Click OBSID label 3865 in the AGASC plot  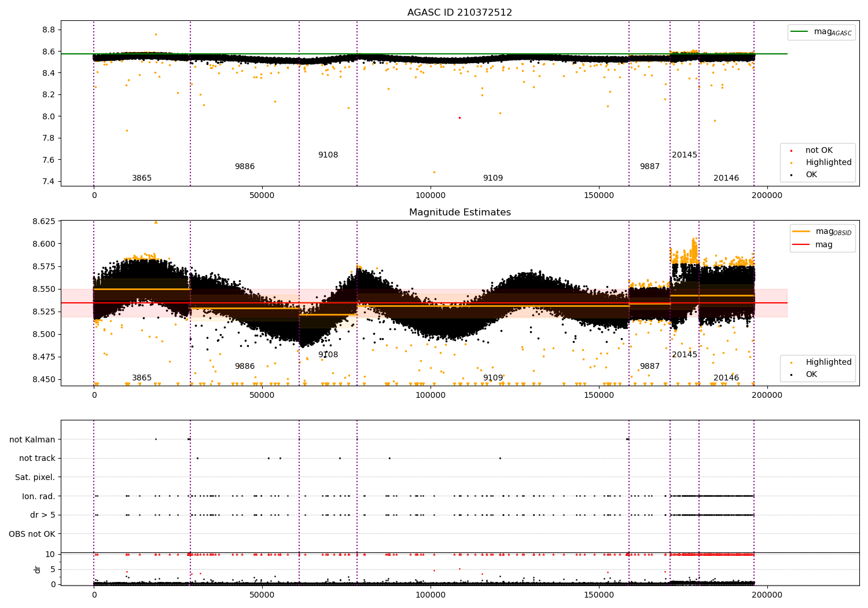[142, 178]
